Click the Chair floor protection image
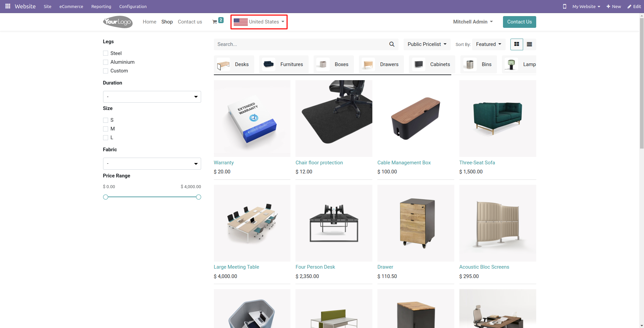 coord(334,118)
